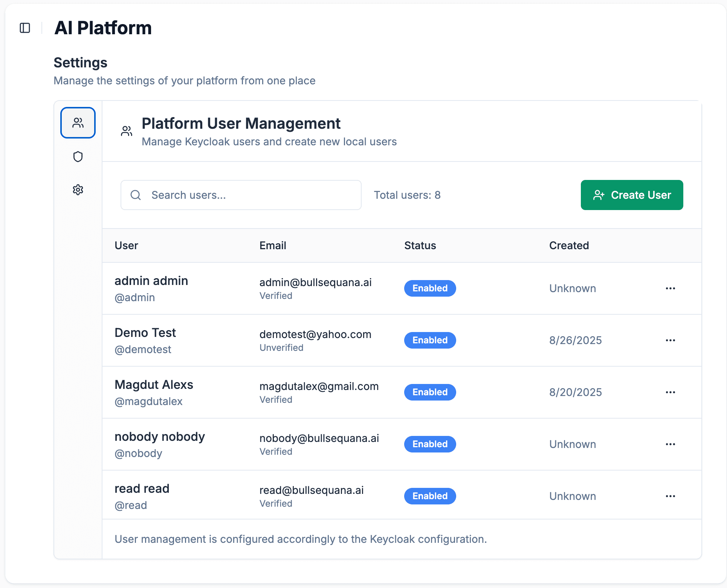Image resolution: width=727 pixels, height=588 pixels.
Task: Click the Email column header
Action: click(x=273, y=245)
